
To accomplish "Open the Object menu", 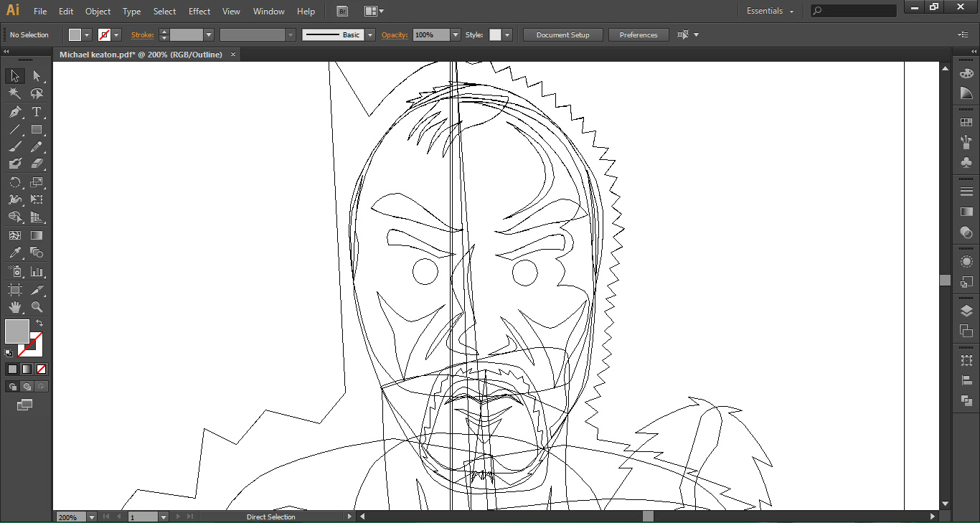I will (98, 11).
